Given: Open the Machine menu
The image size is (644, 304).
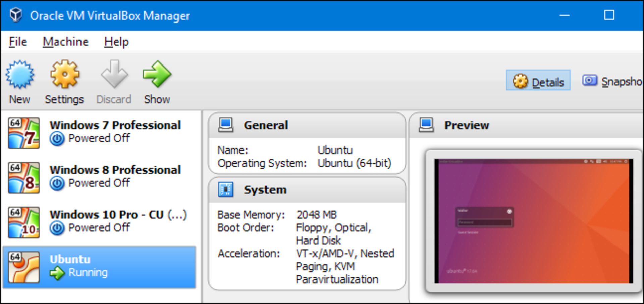Looking at the screenshot, I should pos(66,42).
